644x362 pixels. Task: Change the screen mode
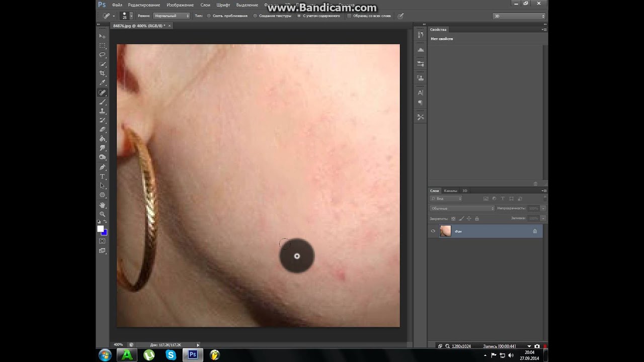102,251
